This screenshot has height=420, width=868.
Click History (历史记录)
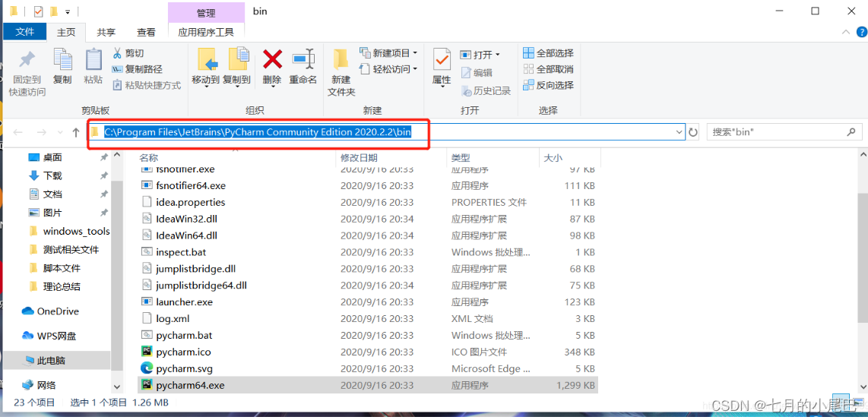tap(485, 90)
